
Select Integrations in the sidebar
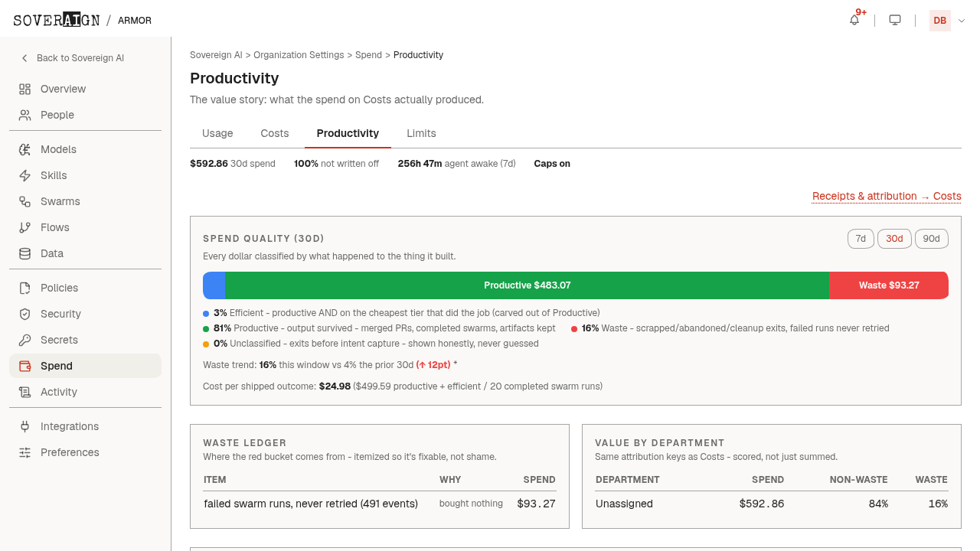(x=85, y=426)
